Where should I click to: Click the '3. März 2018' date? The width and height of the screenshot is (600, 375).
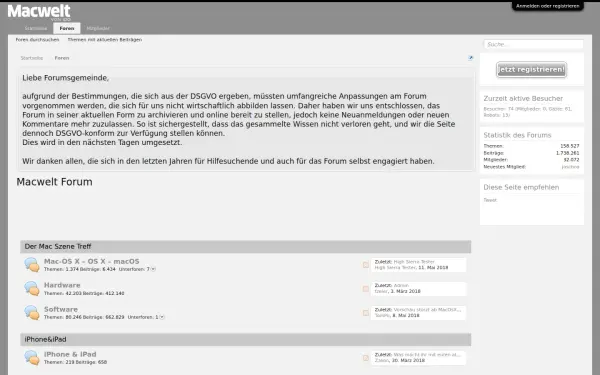405,291
